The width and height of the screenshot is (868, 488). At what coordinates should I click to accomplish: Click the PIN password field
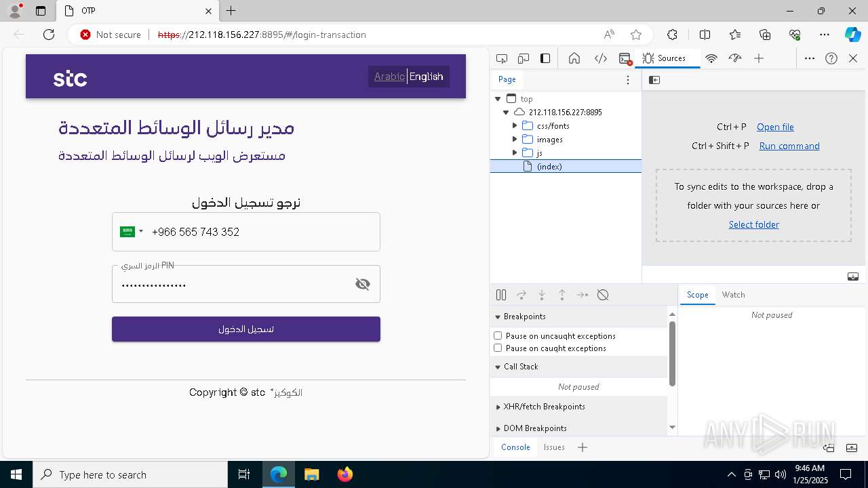[x=246, y=284]
